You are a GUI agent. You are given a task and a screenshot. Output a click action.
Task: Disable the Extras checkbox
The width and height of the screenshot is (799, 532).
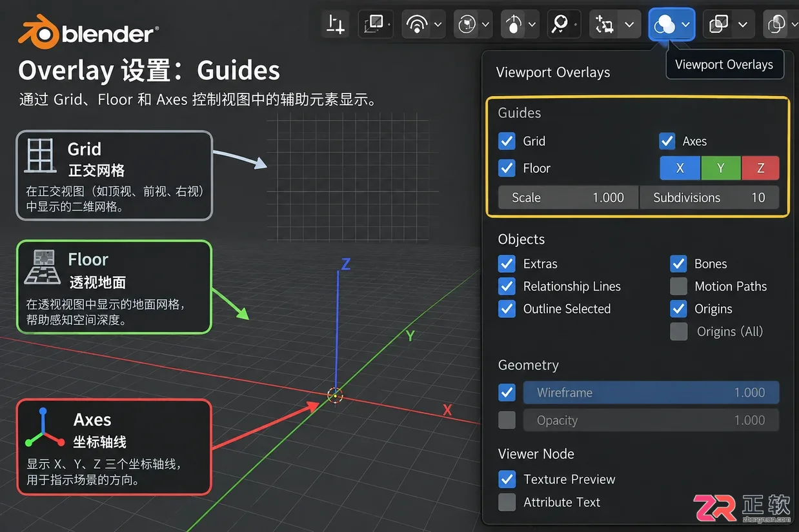click(507, 263)
